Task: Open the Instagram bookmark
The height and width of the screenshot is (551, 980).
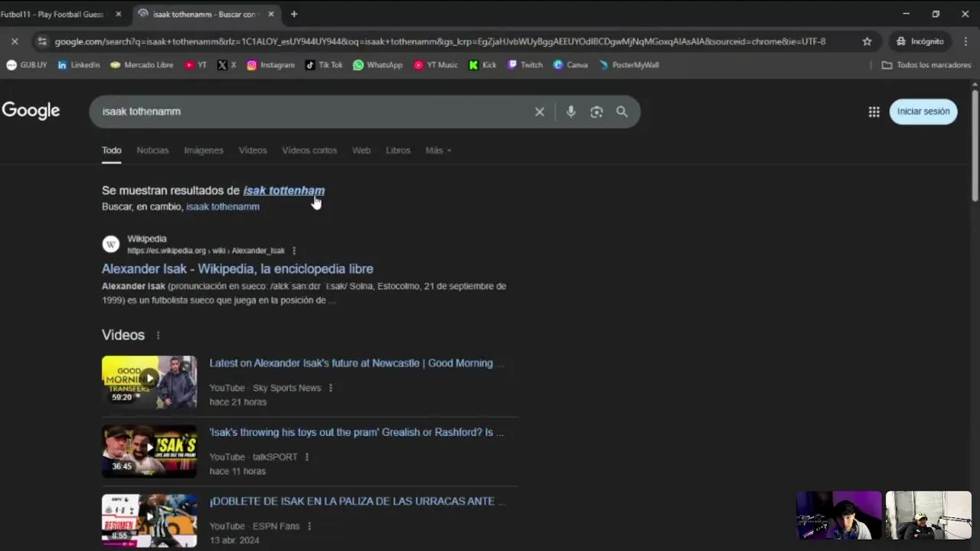Action: click(270, 65)
